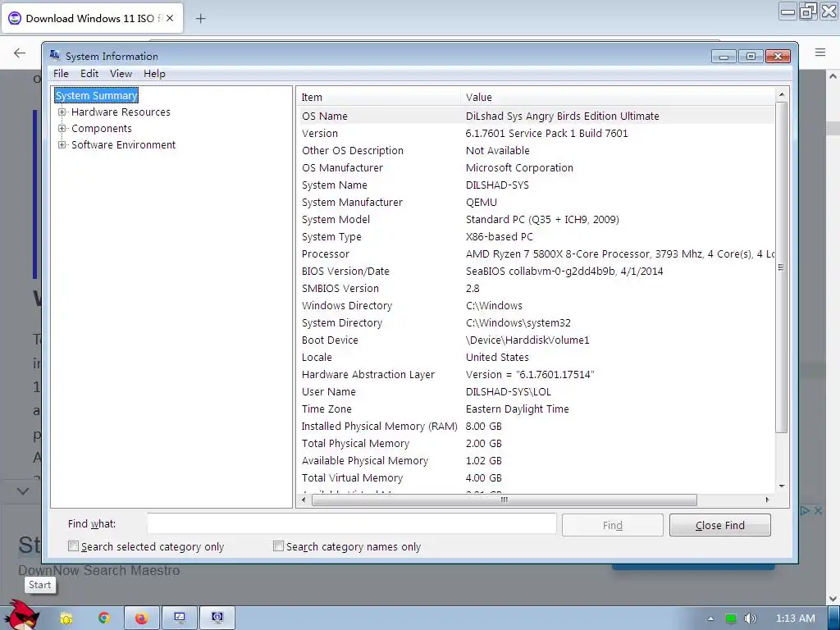Screen dimensions: 840x630
Task: Click the Item column header
Action: [378, 97]
